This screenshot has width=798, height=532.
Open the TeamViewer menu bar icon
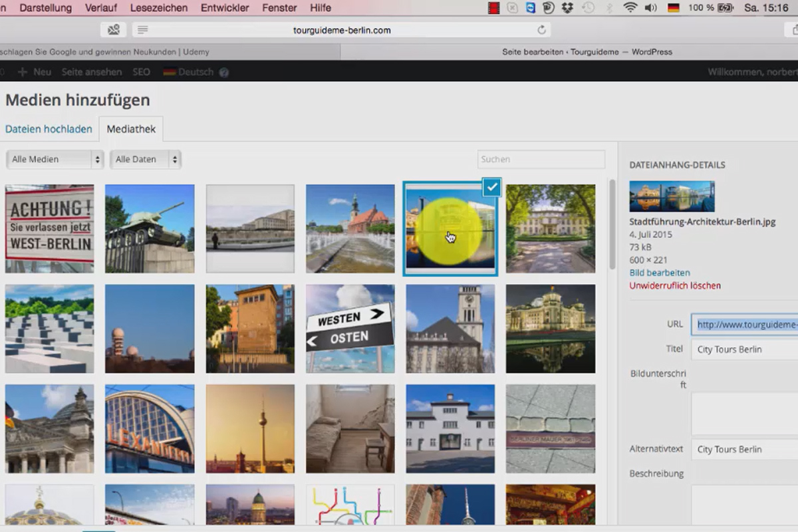point(530,8)
